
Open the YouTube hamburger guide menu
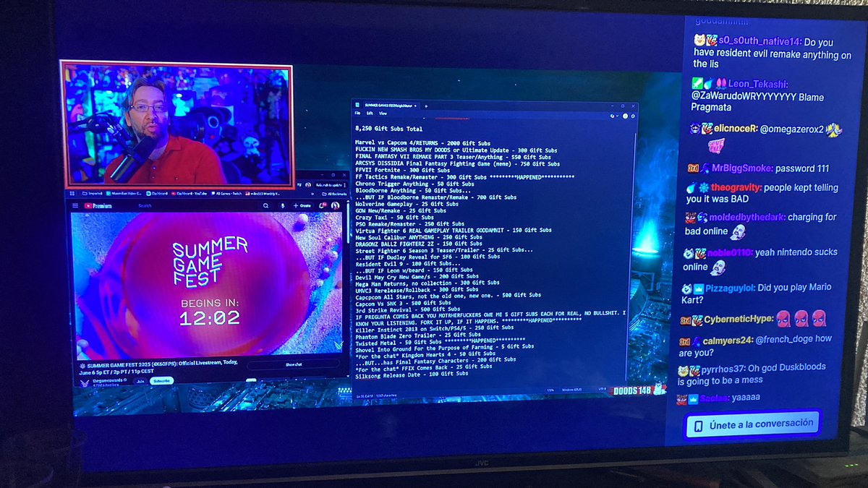75,205
